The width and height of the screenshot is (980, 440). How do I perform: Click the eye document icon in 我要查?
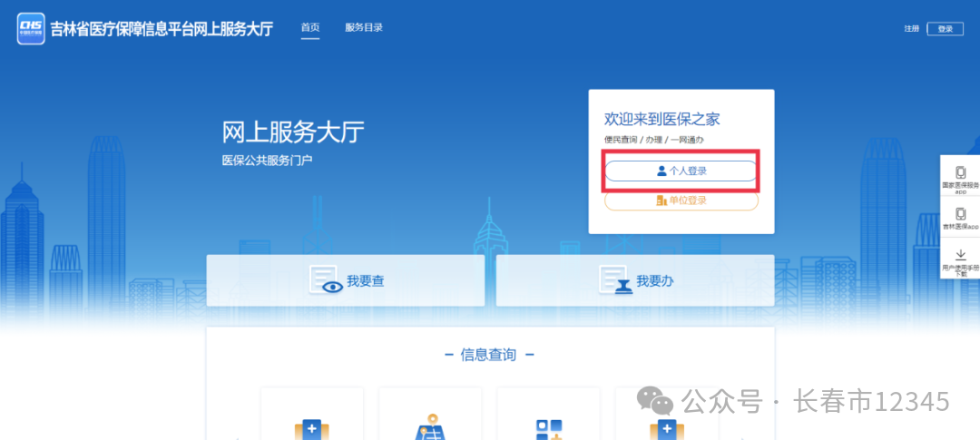pyautogui.click(x=325, y=280)
